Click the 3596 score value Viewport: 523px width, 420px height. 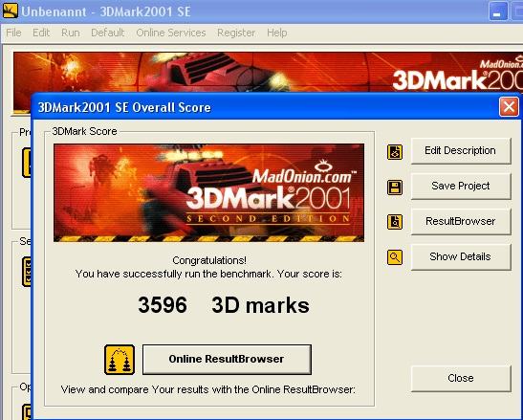tap(163, 305)
